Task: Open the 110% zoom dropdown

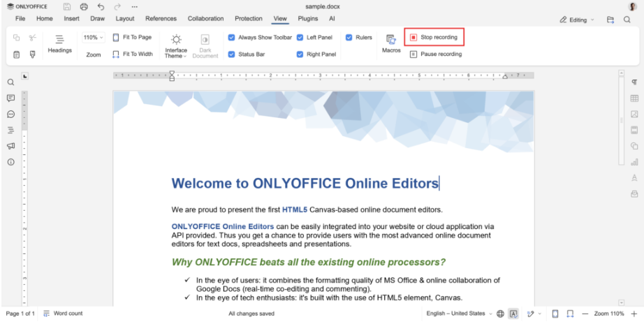Action: pos(94,38)
